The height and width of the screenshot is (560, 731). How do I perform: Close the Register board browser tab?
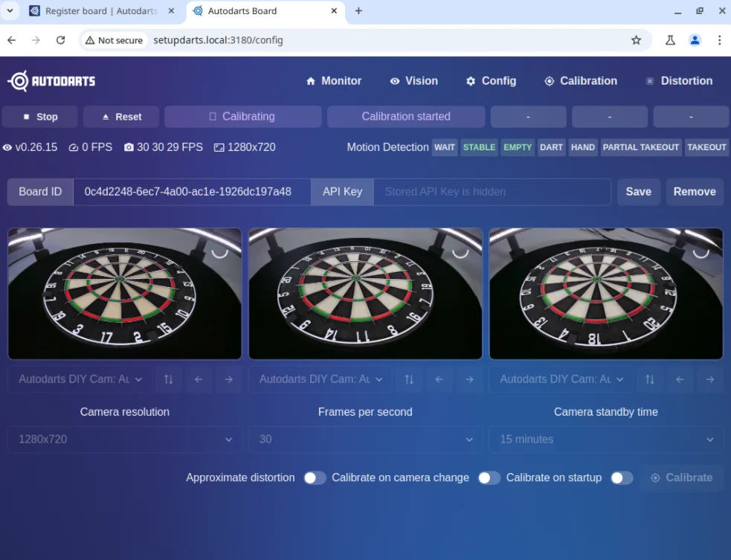point(171,10)
